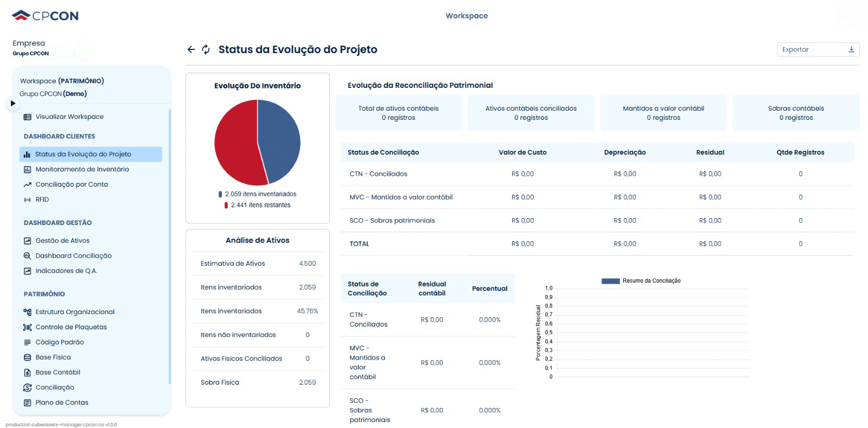Click the back arrow beside page title
The height and width of the screenshot is (428, 868).
click(x=191, y=49)
